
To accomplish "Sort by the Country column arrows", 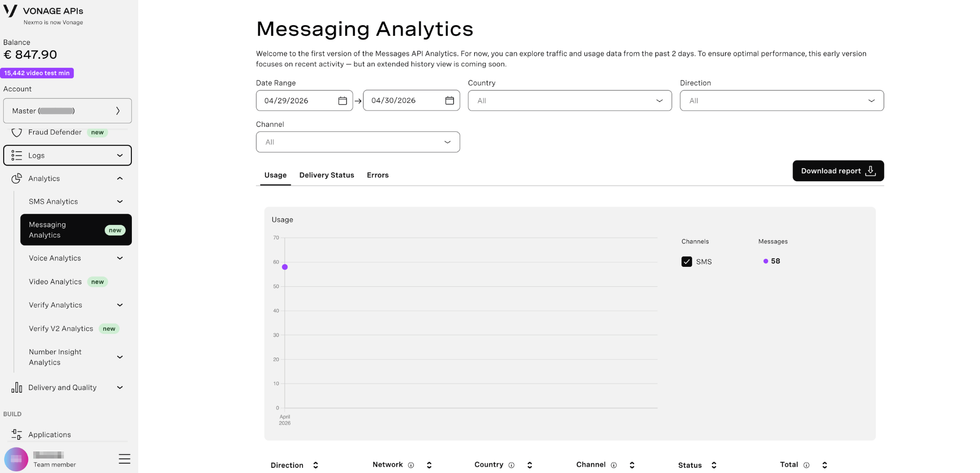I will (x=530, y=465).
